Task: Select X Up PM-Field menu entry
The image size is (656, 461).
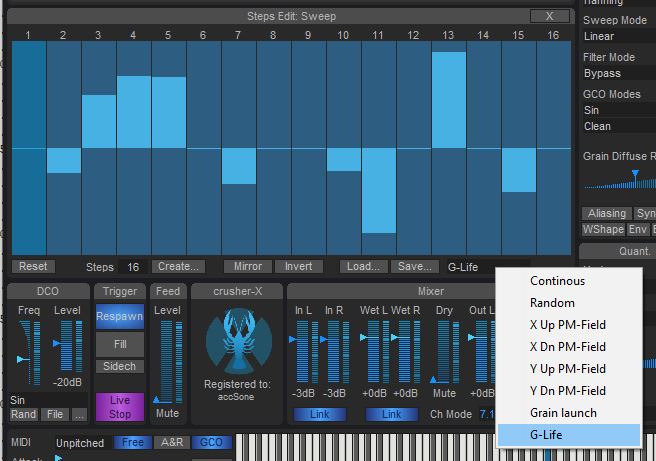Action: (x=569, y=325)
